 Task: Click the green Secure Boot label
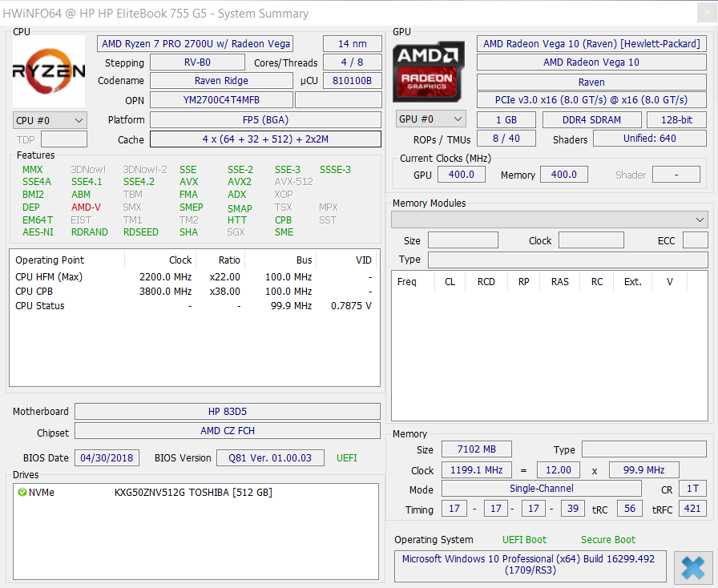point(608,540)
